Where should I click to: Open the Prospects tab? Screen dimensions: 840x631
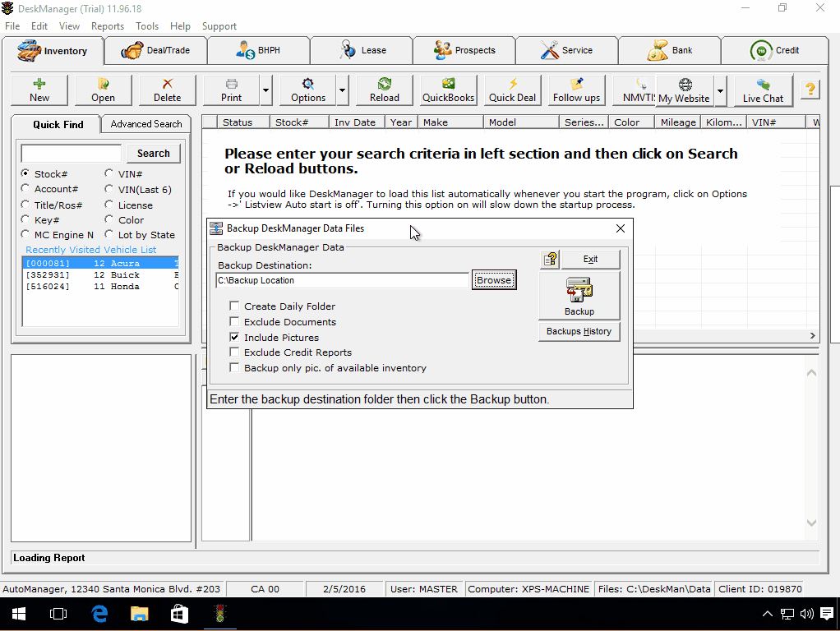point(464,50)
